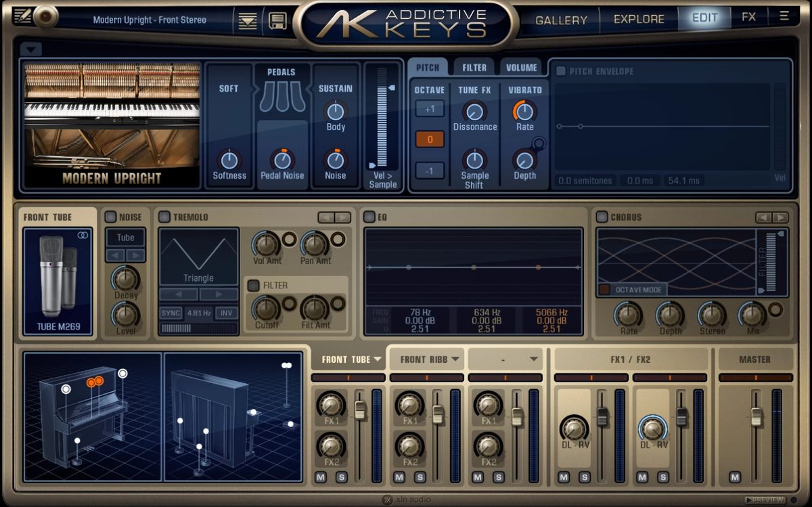
Task: Click the pedals icon
Action: pos(281,97)
